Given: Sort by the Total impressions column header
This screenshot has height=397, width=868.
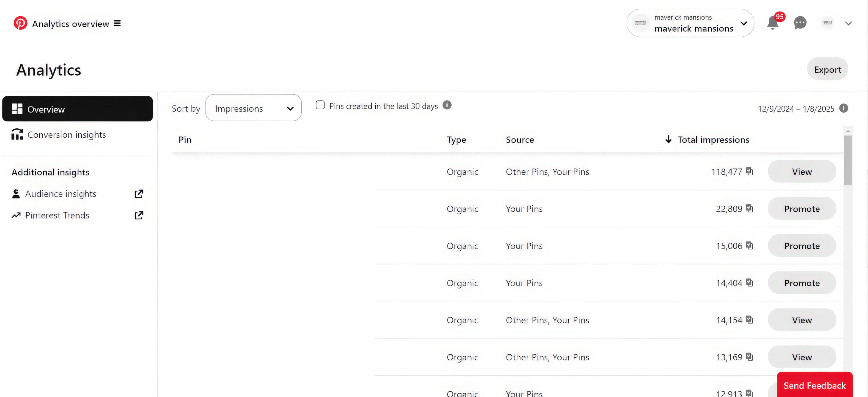Looking at the screenshot, I should (713, 140).
